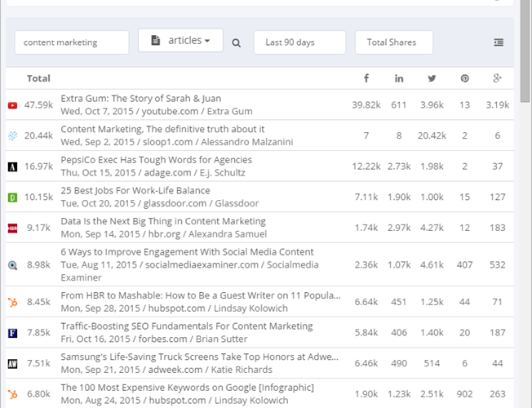Screen dimensions: 532x408
Task: Open 'PepsiCo Exec Has Tough Words for Agencies'
Action: 157,160
